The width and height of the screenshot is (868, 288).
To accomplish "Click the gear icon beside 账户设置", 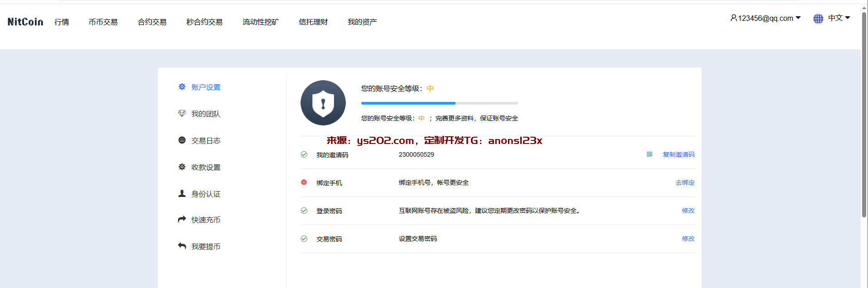I will pyautogui.click(x=182, y=86).
